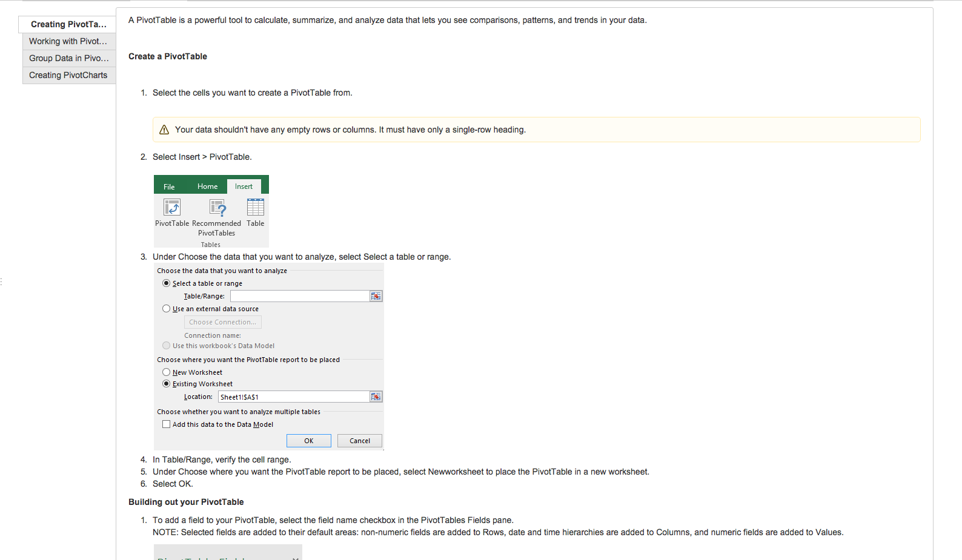Click the warning triangle icon in the note
Image resolution: width=962 pixels, height=560 pixels.
point(164,130)
